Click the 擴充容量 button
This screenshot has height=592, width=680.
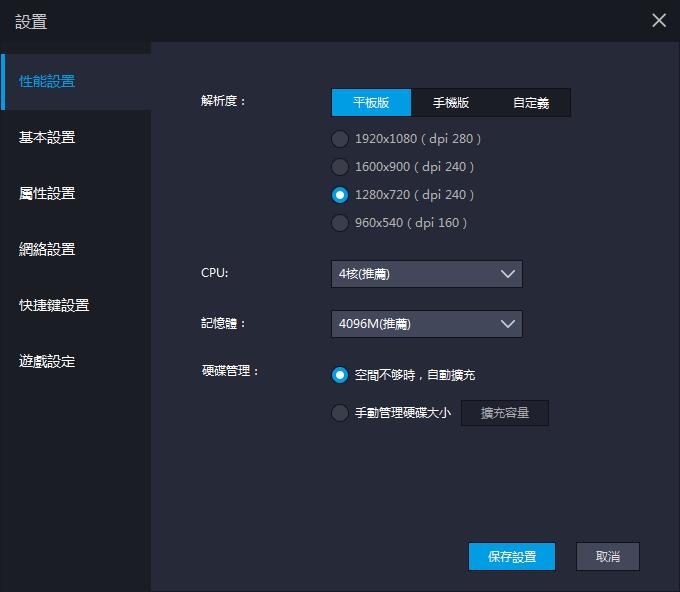[504, 413]
